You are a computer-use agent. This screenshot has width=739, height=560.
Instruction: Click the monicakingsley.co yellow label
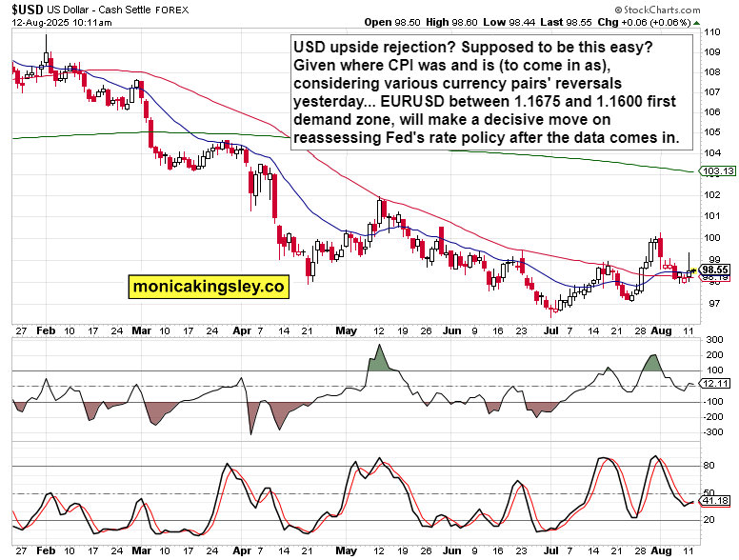[x=209, y=286]
